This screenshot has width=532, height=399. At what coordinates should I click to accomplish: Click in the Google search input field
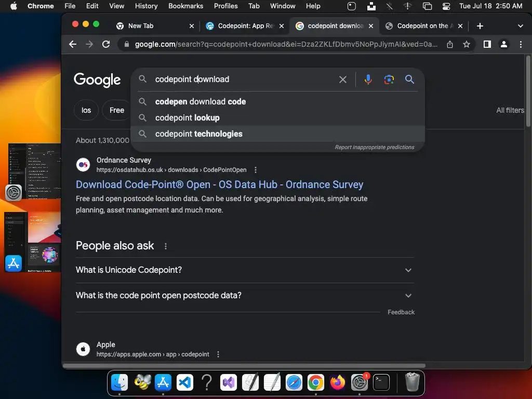tap(244, 79)
